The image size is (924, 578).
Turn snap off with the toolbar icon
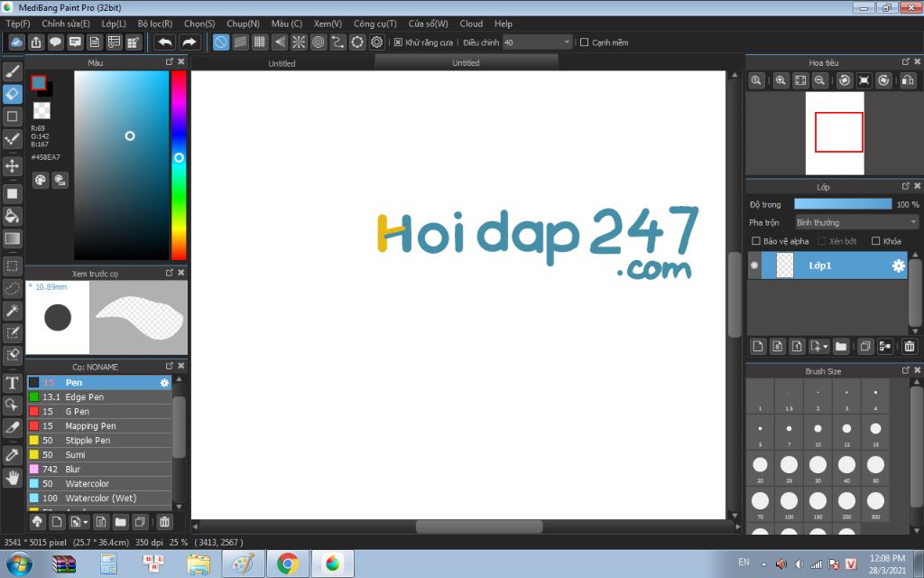[220, 42]
